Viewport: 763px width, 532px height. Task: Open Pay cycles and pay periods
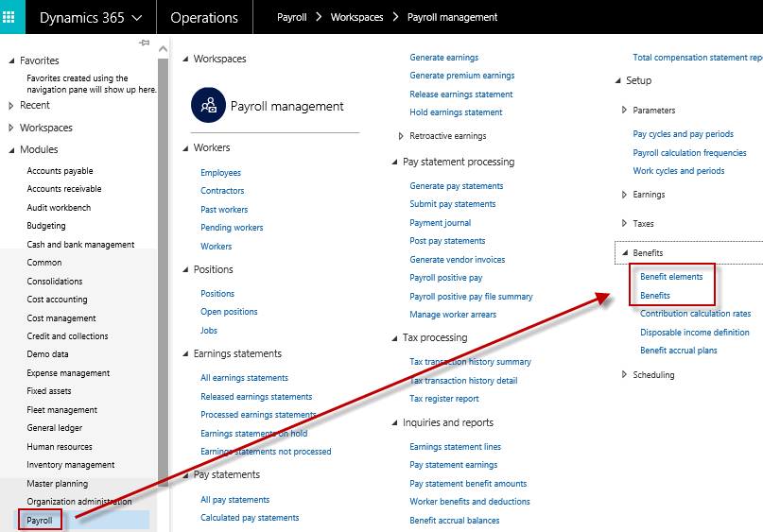point(684,134)
